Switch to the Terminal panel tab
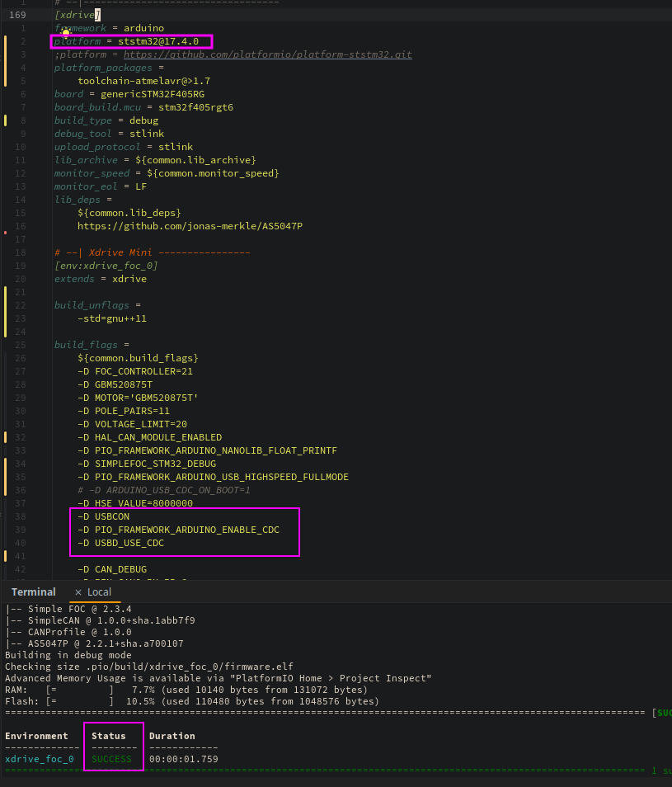 33,592
